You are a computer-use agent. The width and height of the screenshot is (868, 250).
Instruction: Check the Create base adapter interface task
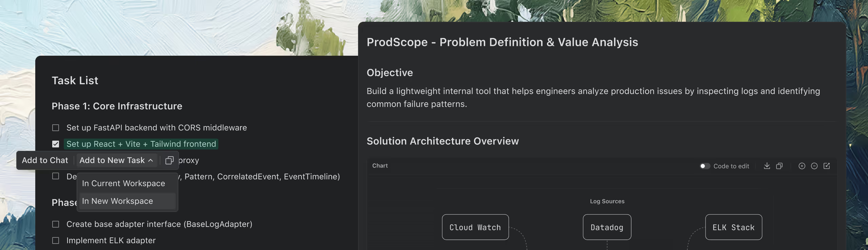(56, 224)
